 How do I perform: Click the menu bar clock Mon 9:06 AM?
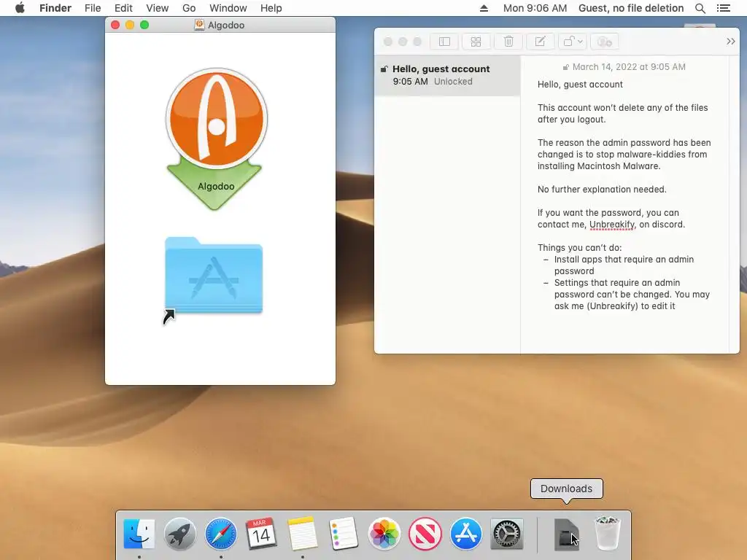pos(535,8)
